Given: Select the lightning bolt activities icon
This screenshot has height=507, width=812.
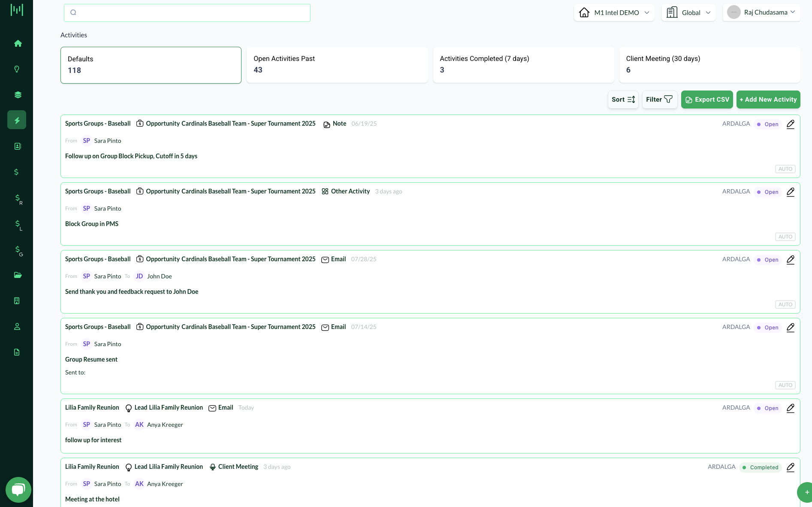Looking at the screenshot, I should point(17,120).
